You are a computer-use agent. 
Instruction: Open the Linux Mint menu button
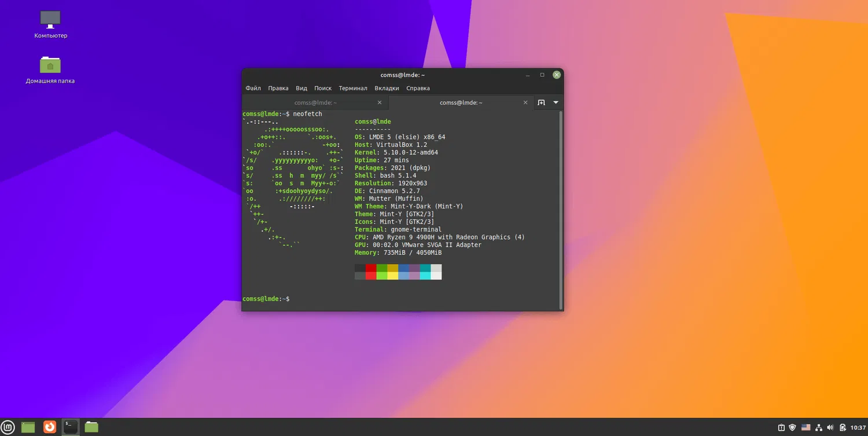8,427
